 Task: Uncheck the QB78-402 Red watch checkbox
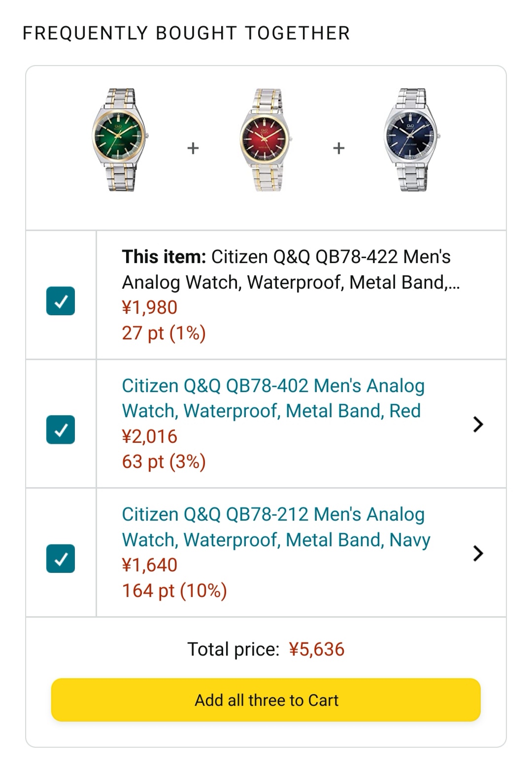coord(61,430)
